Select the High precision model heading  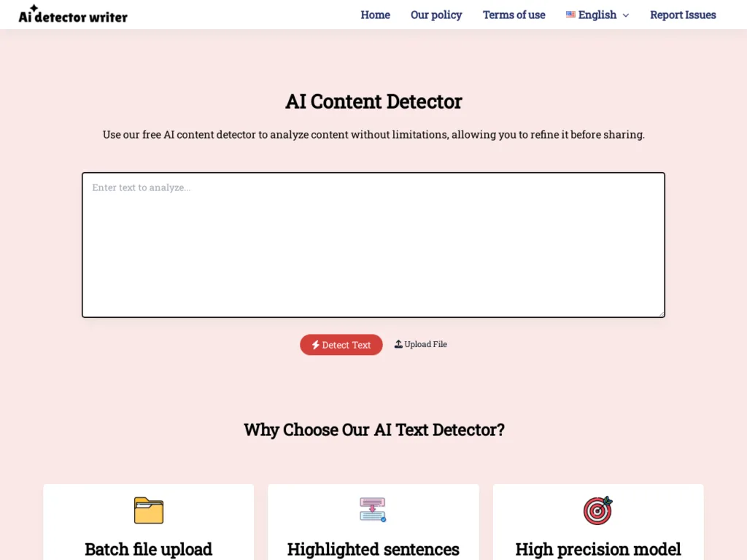[x=598, y=549]
